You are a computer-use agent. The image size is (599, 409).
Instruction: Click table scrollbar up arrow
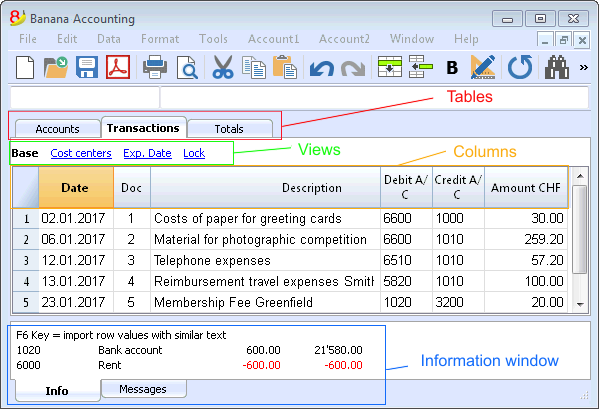(580, 176)
